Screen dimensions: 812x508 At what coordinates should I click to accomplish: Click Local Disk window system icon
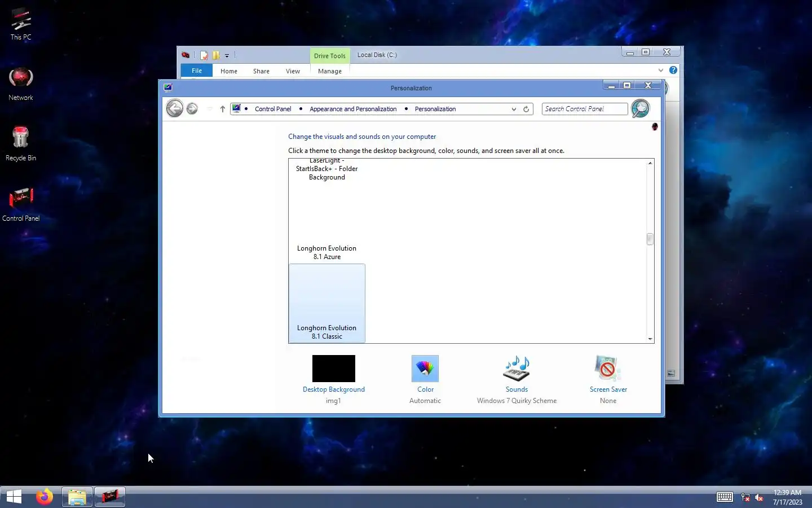coord(186,55)
